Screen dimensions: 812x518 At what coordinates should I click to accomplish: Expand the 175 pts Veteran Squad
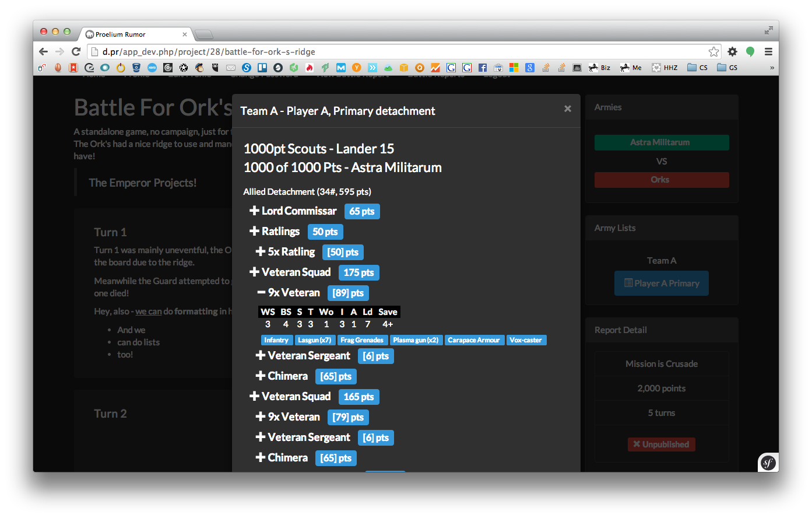[254, 272]
